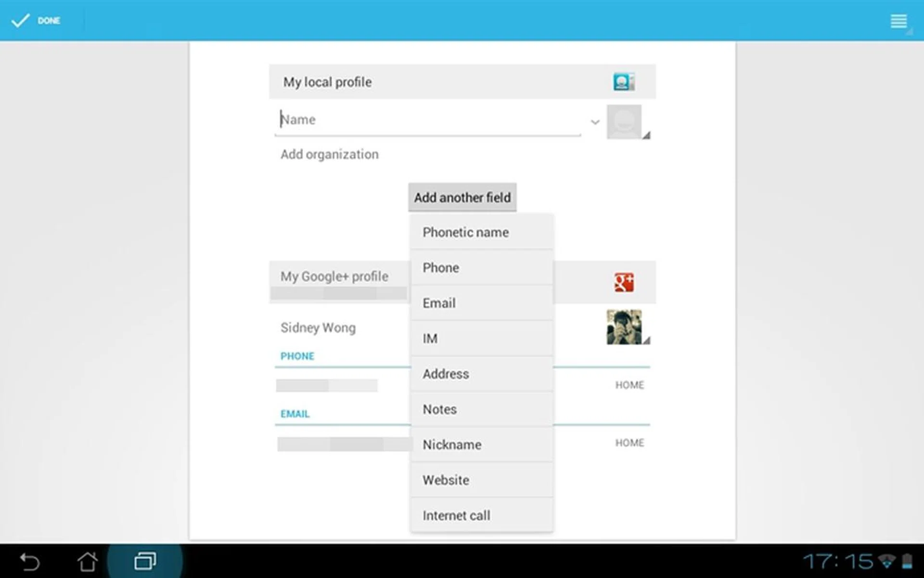Tap Sidney Wong's profile photo thumbnail

coord(624,327)
